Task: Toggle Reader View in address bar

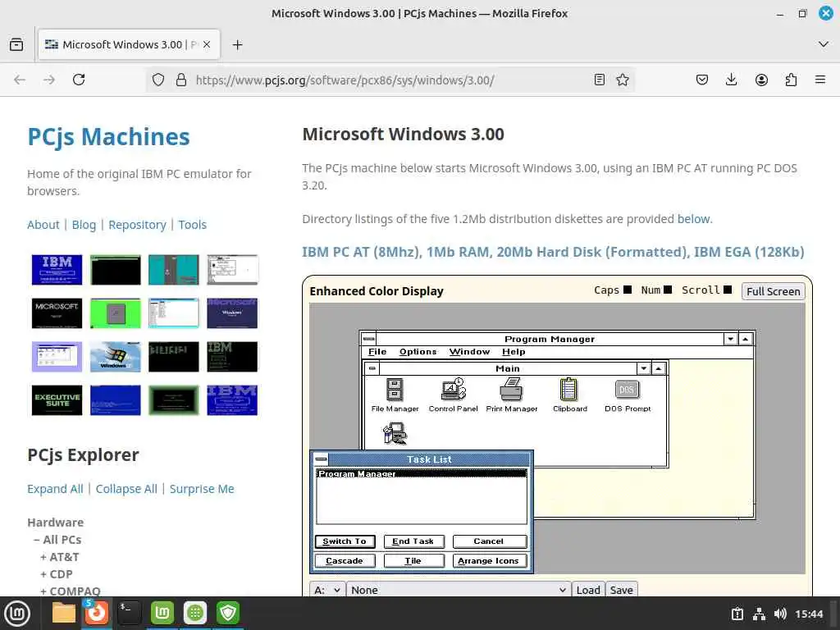Action: pyautogui.click(x=600, y=80)
